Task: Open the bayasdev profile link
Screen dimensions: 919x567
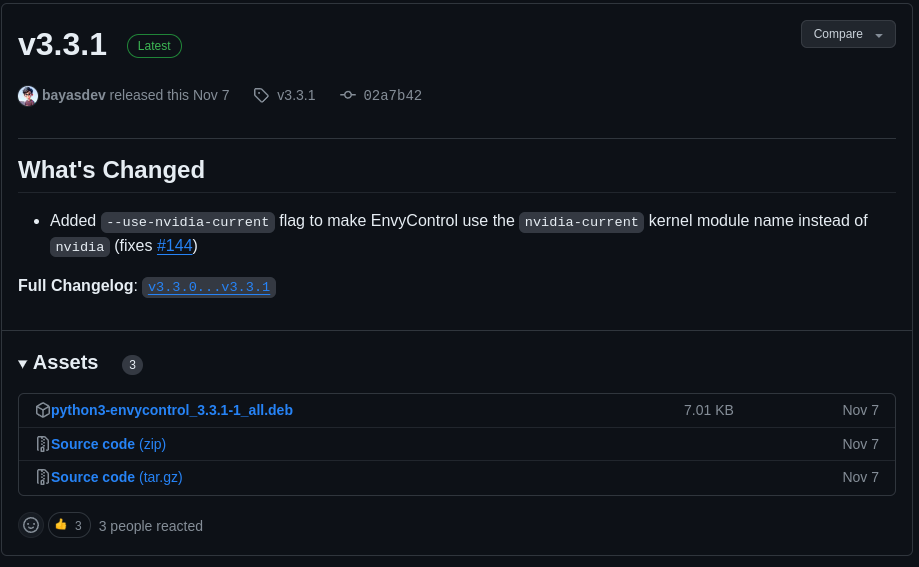Action: click(x=74, y=95)
